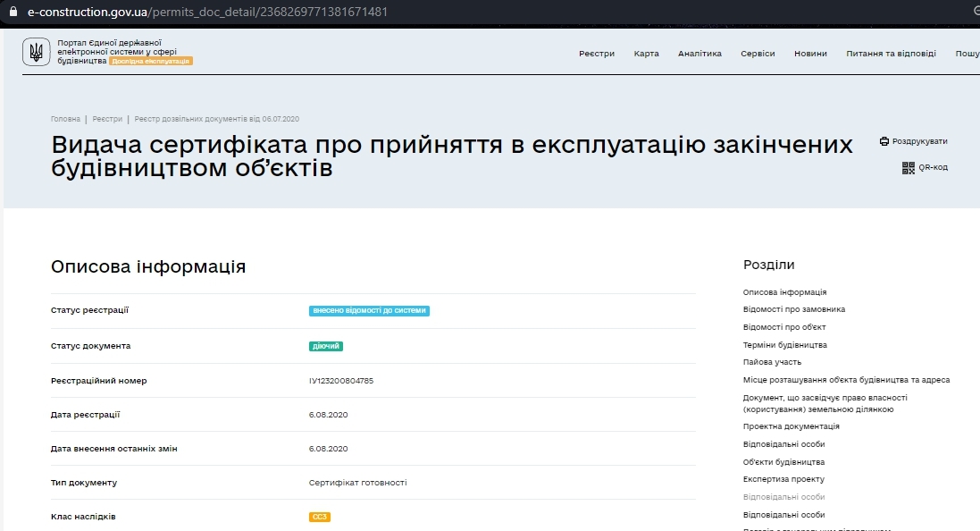Click the Дата внесення останніх змін label
Image resolution: width=980 pixels, height=531 pixels.
click(x=113, y=449)
